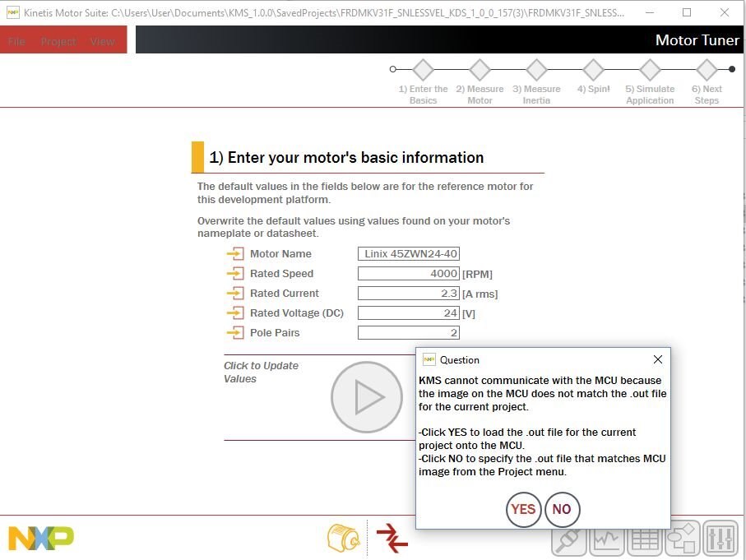
Task: Click the Question dialog title icon
Action: 429,359
